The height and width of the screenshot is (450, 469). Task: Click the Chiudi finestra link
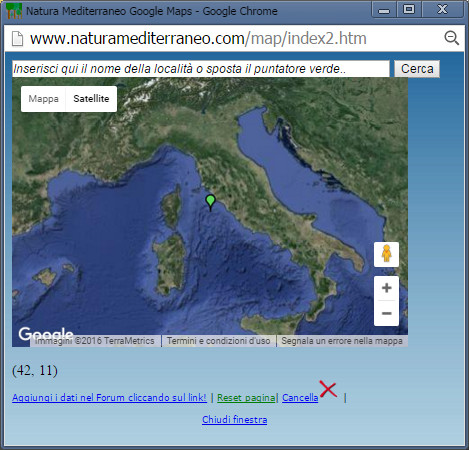pos(234,419)
